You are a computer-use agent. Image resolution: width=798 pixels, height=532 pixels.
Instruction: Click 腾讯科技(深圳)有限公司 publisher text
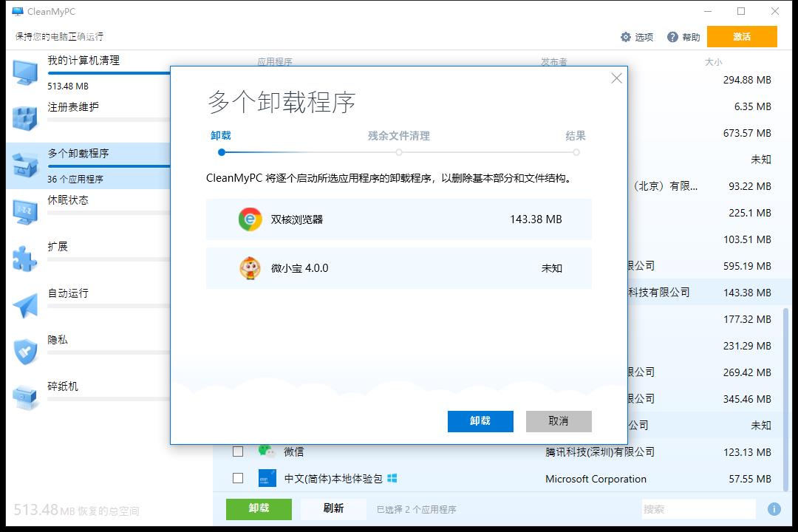[x=600, y=452]
